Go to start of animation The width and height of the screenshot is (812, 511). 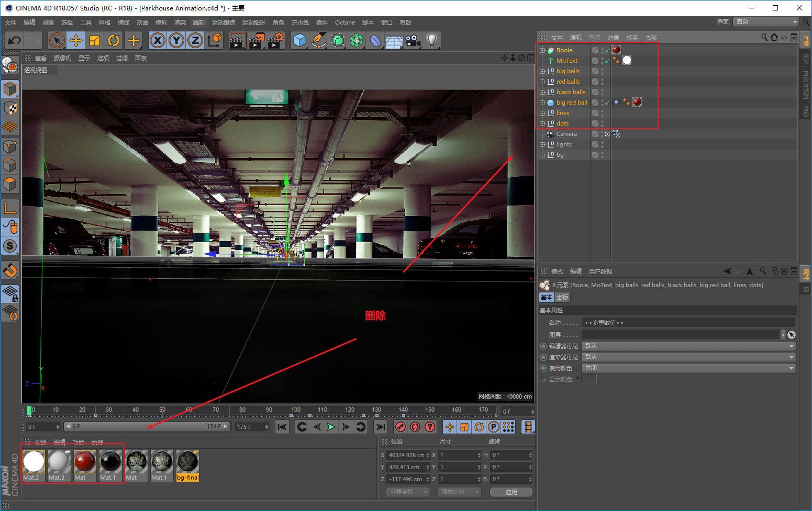point(282,427)
